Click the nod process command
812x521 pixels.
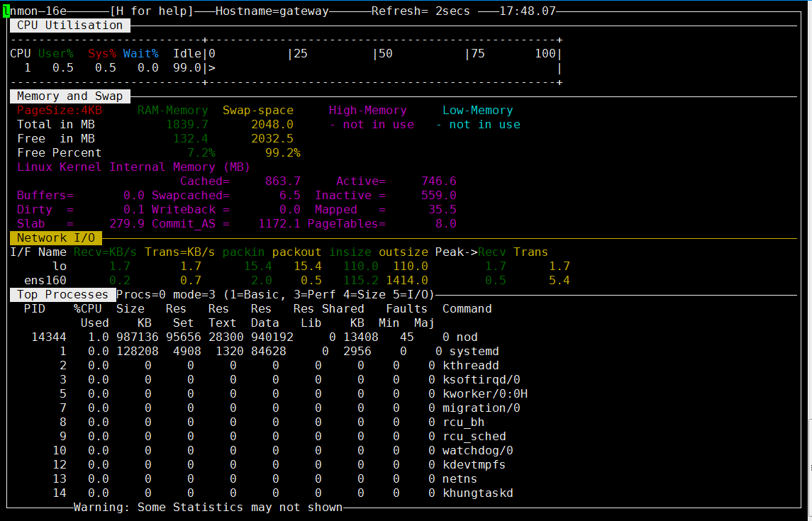coord(467,337)
